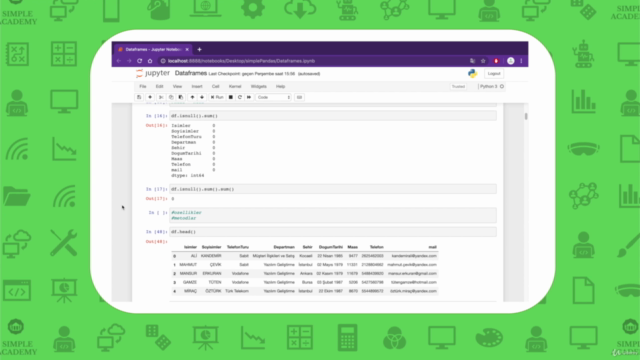Insert a cell below using the plus icon
The height and width of the screenshot is (360, 640).
tap(150, 97)
